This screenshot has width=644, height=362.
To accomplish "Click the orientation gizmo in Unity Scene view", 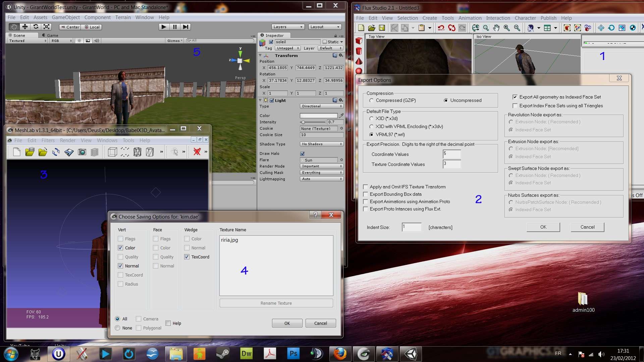I will coord(240,60).
